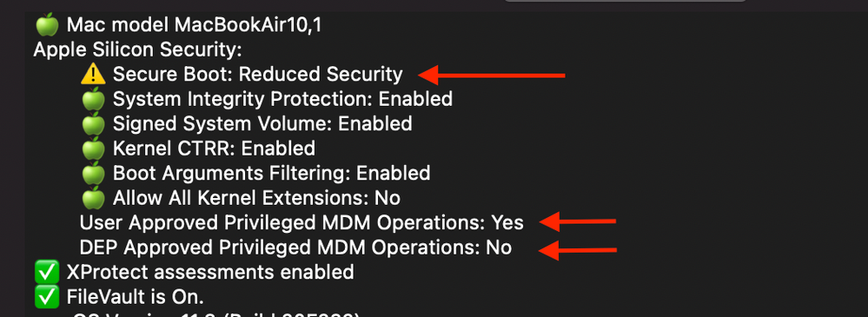This screenshot has width=868, height=317.
Task: Click the Allow All Kernel Extensions: No text
Action: point(257,197)
